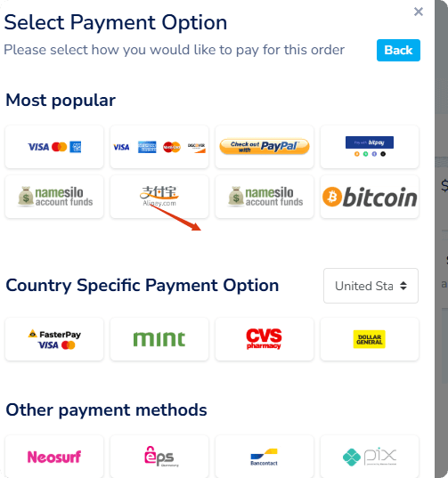Screen dimensions: 448x478
Task: Select the BitPay payment option
Action: tap(370, 147)
